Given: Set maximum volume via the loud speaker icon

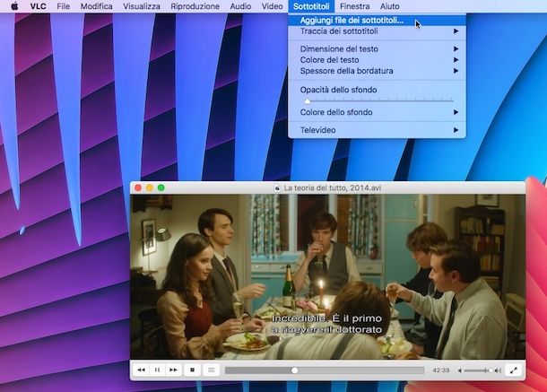Looking at the screenshot, I should (498, 370).
